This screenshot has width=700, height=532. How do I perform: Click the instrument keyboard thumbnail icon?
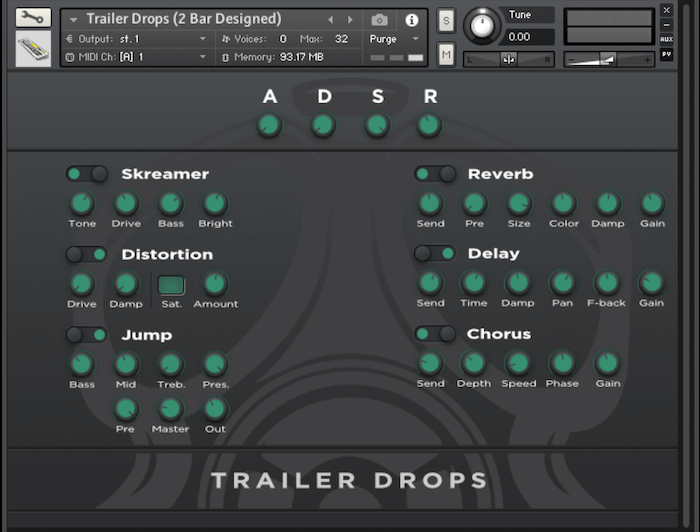(x=33, y=49)
